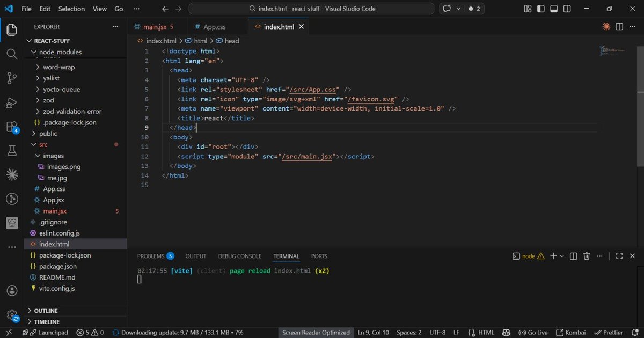644x338 pixels.
Task: Toggle bottom panel visibility
Action: (x=554, y=9)
